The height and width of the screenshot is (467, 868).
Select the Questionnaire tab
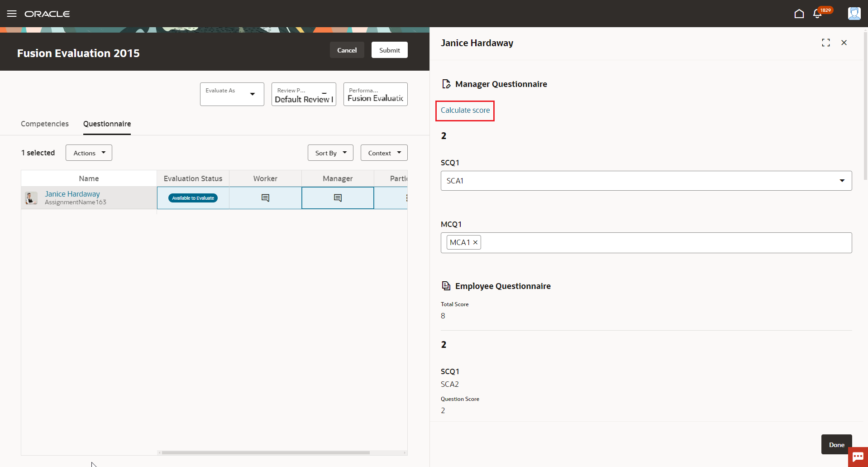coord(107,124)
